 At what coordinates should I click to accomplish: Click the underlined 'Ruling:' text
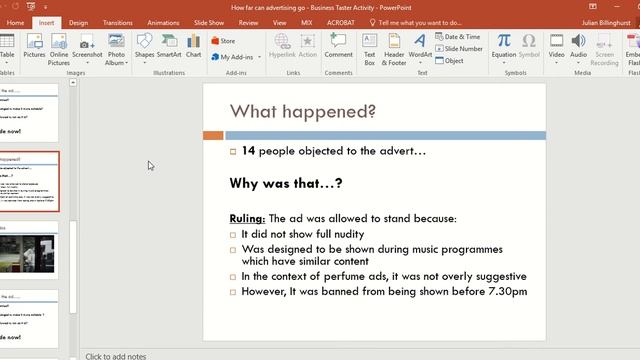247,218
